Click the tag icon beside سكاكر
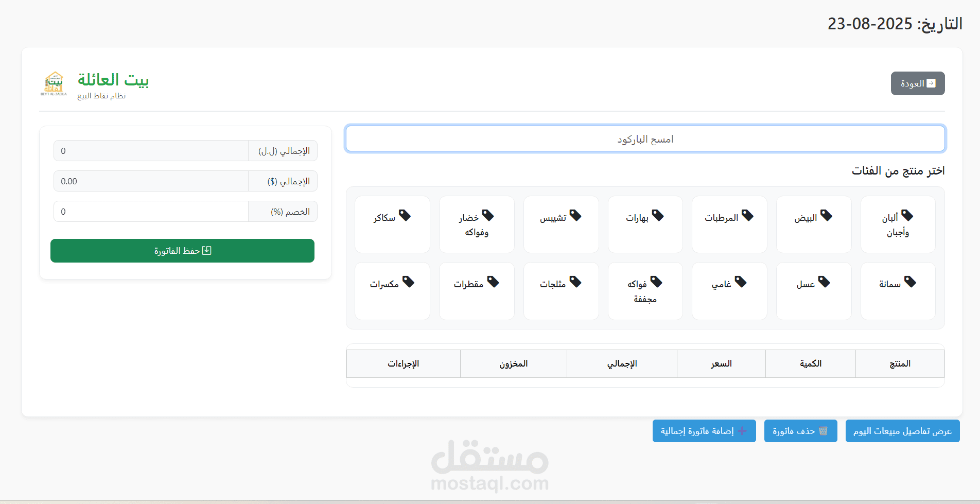This screenshot has width=980, height=504. [x=405, y=215]
